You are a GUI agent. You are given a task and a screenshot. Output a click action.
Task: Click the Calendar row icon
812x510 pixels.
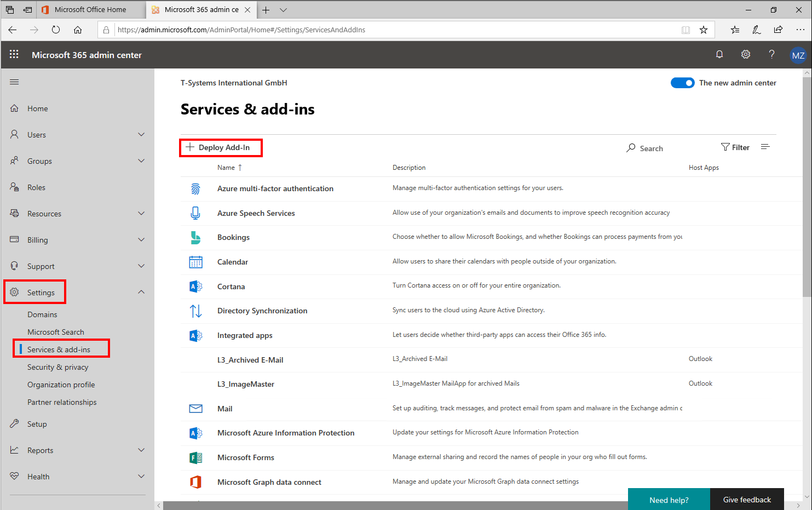click(x=195, y=262)
